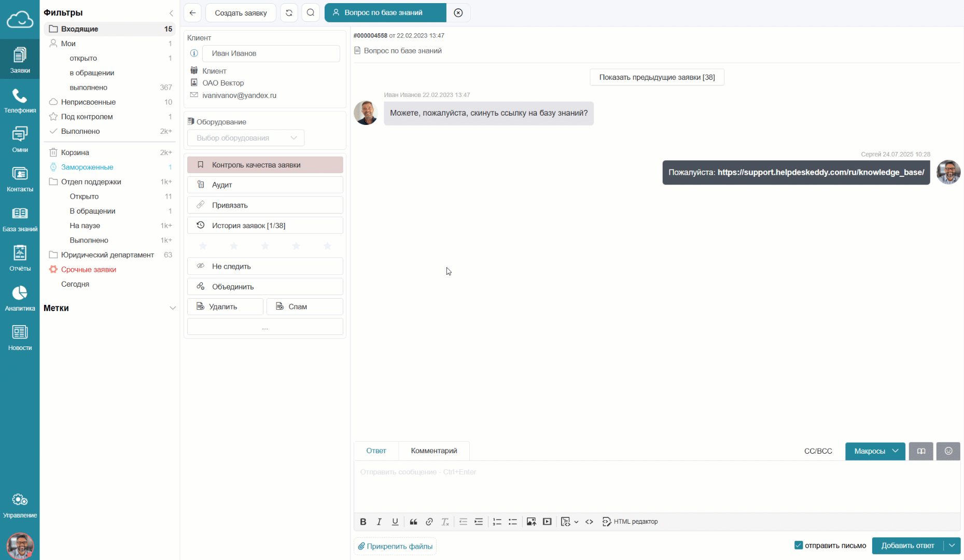
Task: Click the refresh icon in top toolbar
Action: [x=289, y=13]
